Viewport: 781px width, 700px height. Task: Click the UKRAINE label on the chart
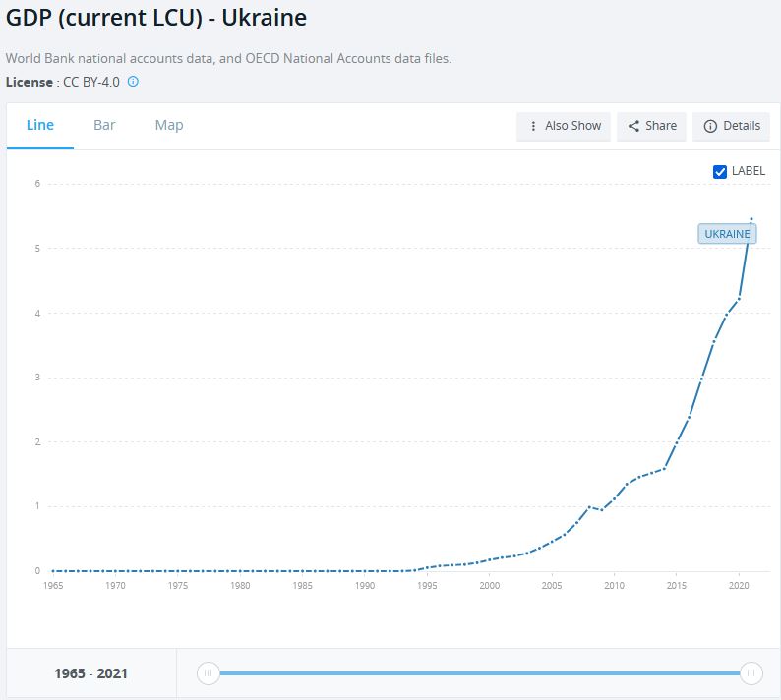pos(727,234)
